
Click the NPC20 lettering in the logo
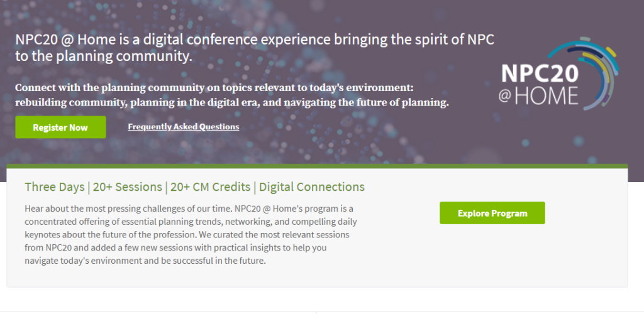coord(538,75)
